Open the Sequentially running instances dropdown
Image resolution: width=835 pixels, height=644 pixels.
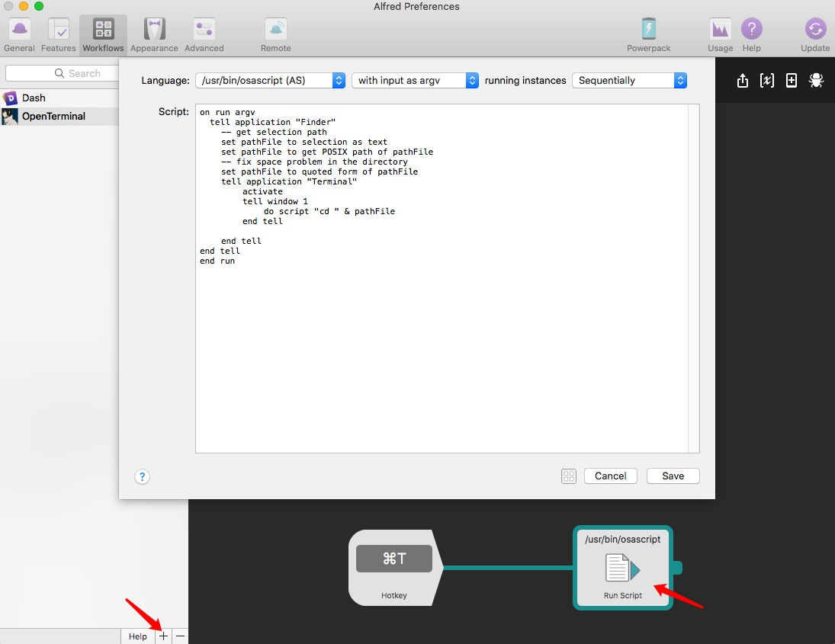[629, 80]
